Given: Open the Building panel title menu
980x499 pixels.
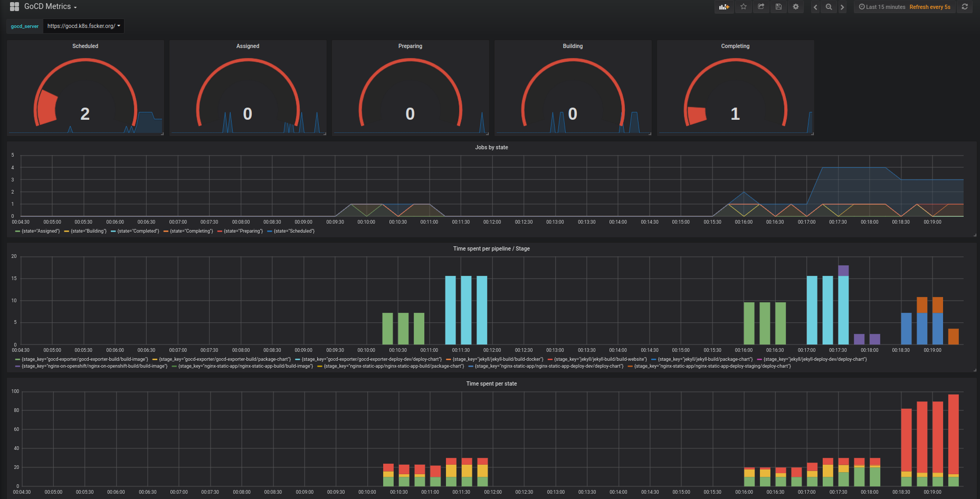Looking at the screenshot, I should pyautogui.click(x=573, y=46).
